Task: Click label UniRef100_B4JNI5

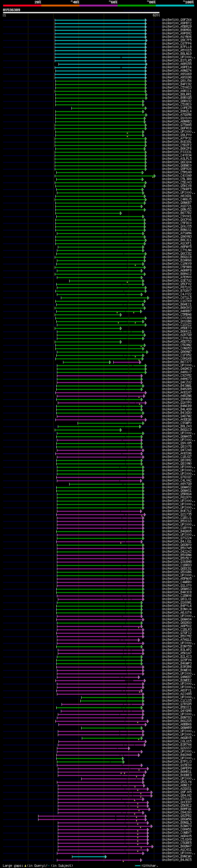Action: click(177, 860)
